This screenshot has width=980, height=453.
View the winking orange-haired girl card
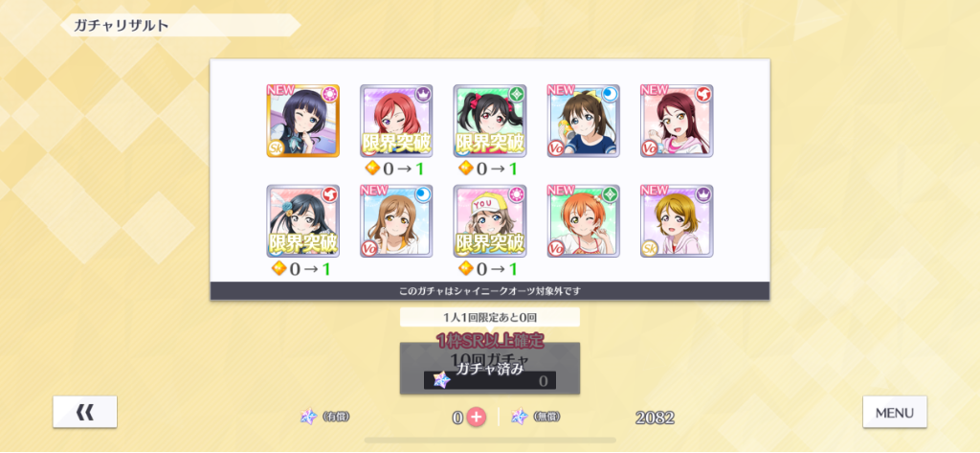(x=583, y=221)
